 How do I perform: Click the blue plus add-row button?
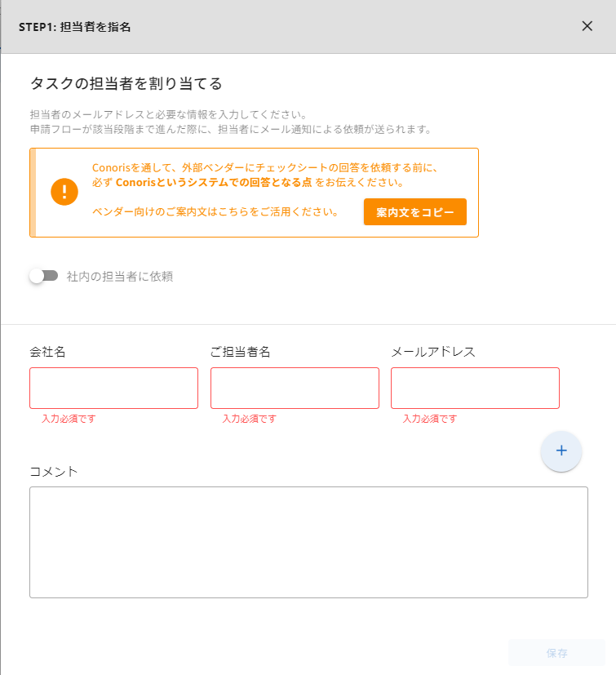point(561,451)
